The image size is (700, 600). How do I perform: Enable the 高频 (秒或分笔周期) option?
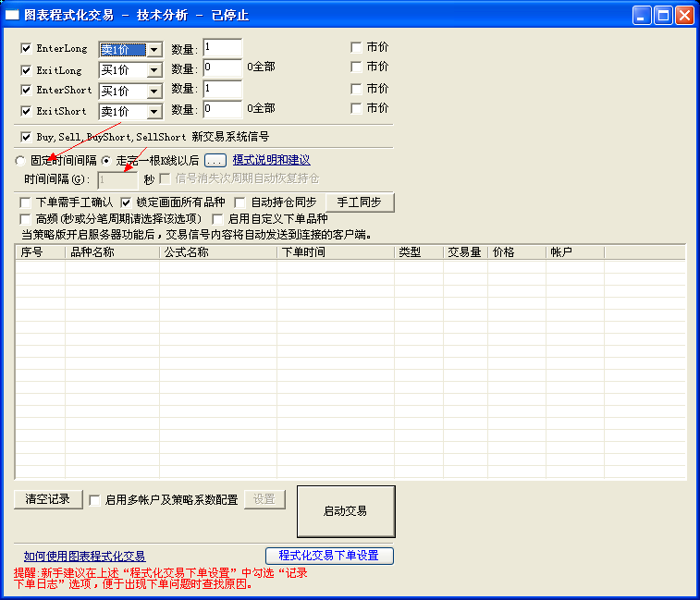[25, 219]
